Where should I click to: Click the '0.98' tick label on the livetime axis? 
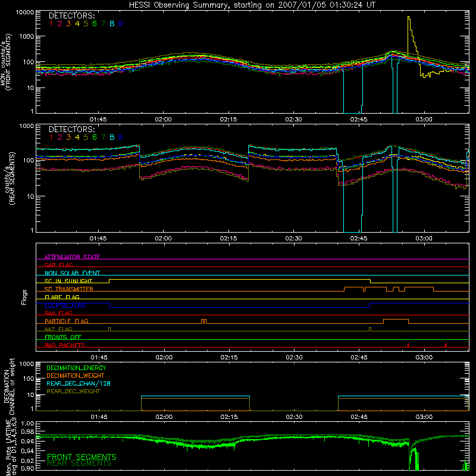[28, 431]
